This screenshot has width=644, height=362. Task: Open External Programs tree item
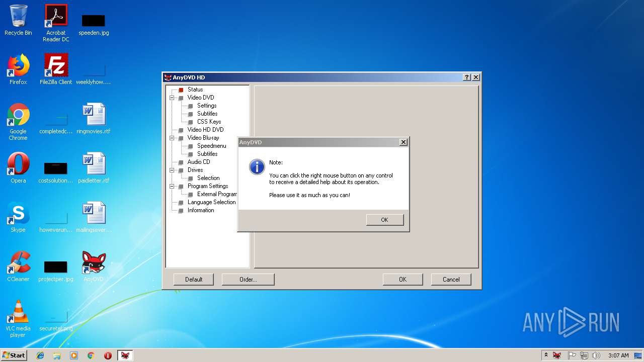(x=217, y=194)
